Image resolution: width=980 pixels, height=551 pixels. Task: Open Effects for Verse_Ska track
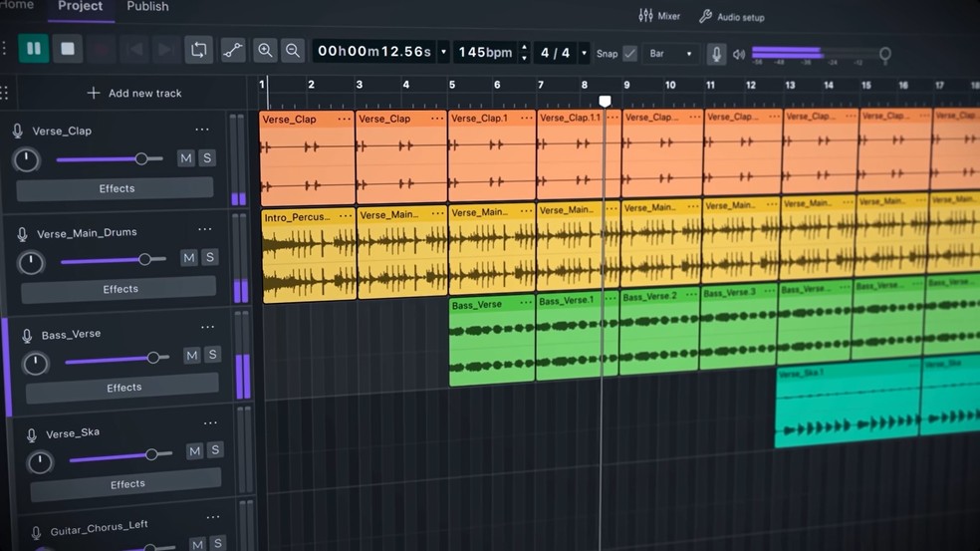pyautogui.click(x=126, y=484)
